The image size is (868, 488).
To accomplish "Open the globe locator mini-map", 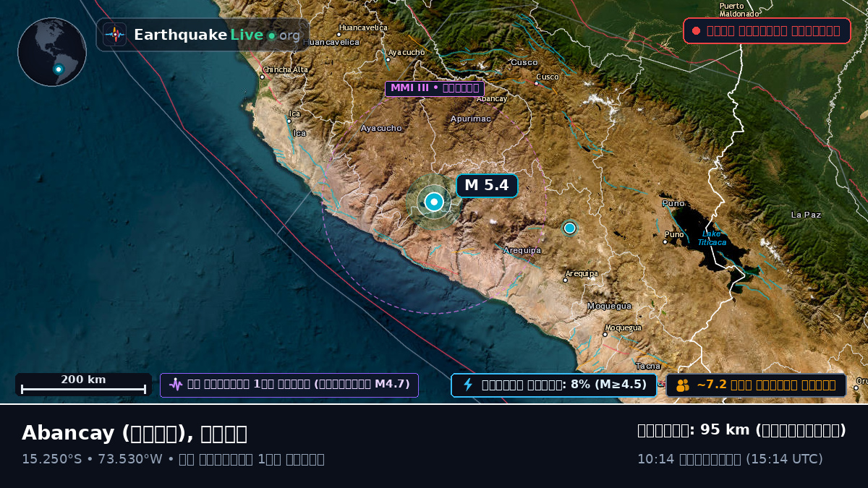I will click(52, 52).
